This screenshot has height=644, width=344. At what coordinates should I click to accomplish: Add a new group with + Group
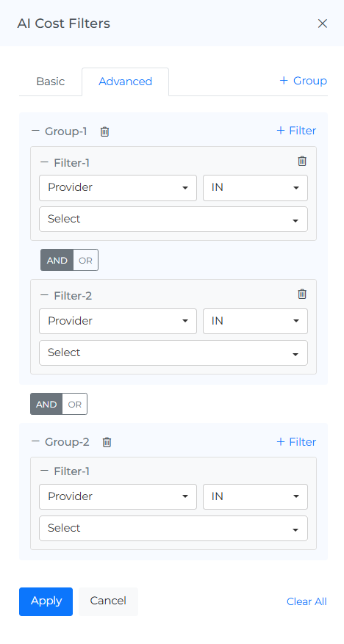tap(304, 81)
